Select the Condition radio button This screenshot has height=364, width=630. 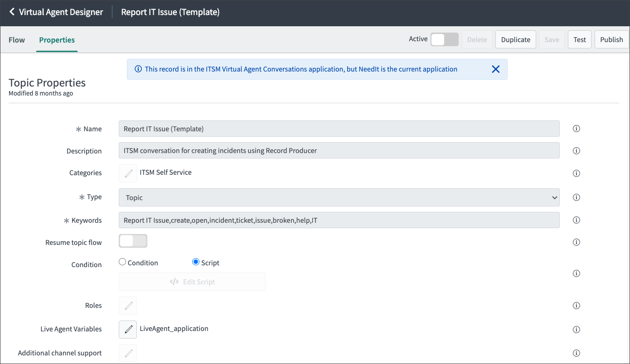pos(122,262)
